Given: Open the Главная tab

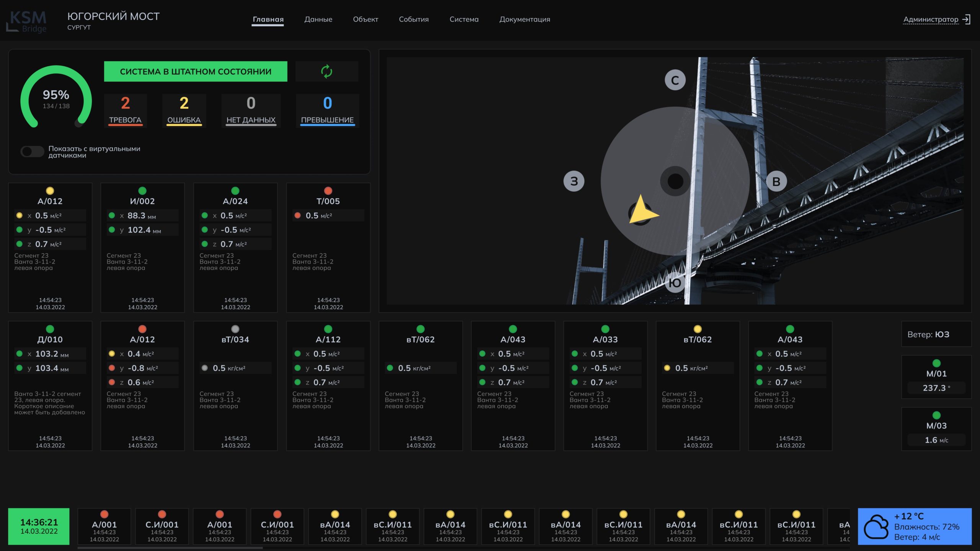Looking at the screenshot, I should 268,20.
